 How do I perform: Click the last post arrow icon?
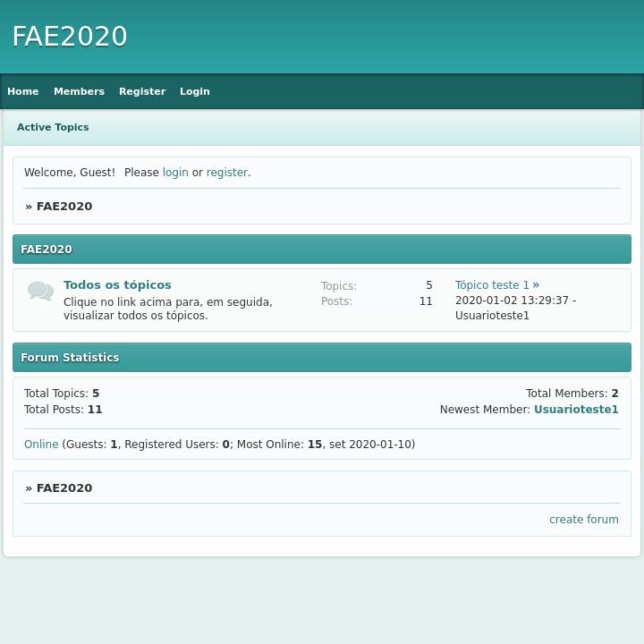[x=536, y=285]
